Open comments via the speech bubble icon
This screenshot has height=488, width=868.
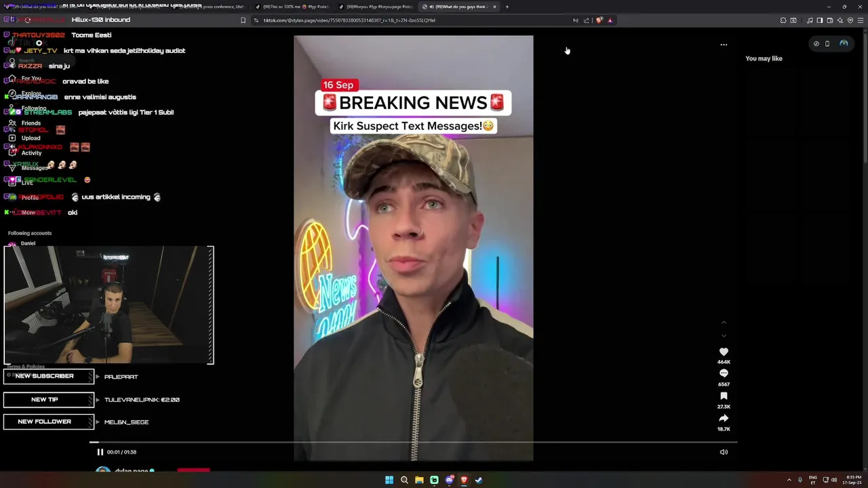[x=724, y=373]
